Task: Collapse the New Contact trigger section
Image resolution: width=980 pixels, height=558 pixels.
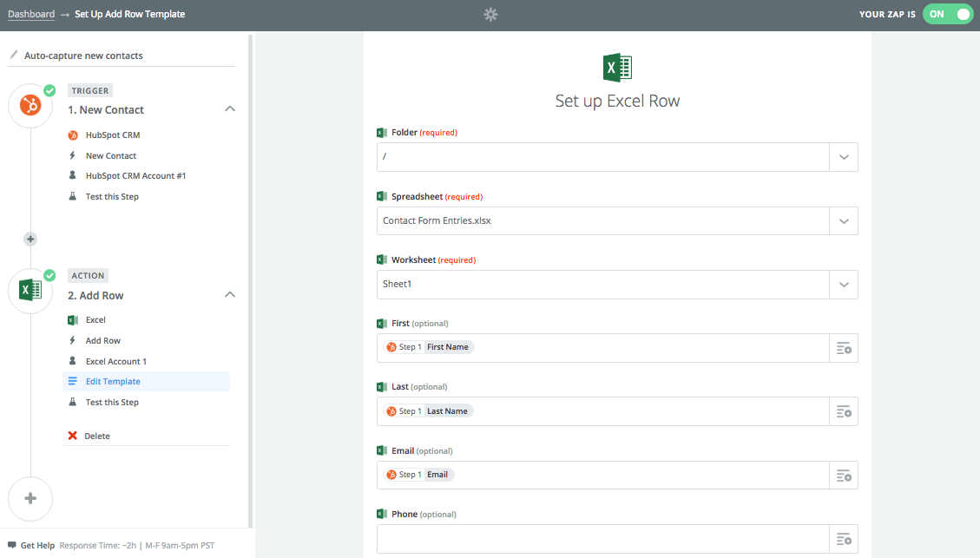Action: (229, 108)
